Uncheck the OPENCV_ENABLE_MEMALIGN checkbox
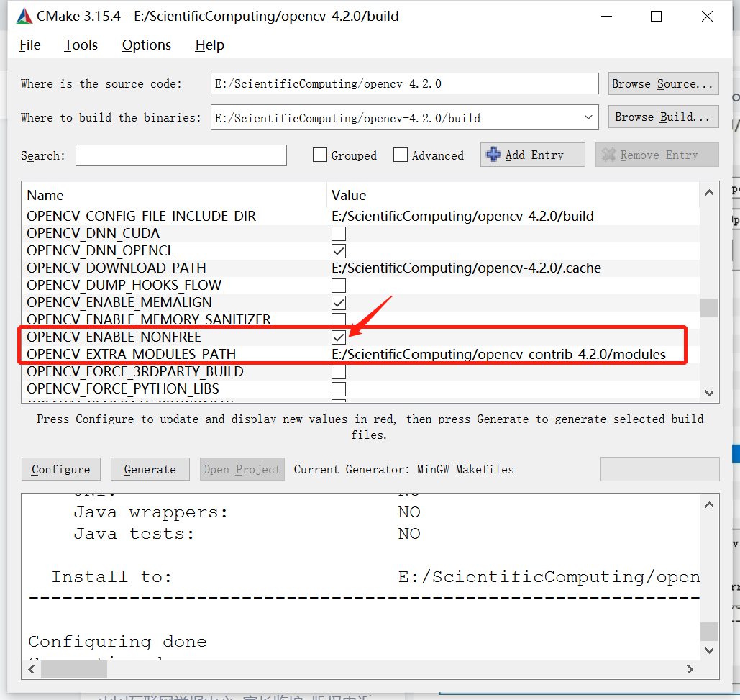The width and height of the screenshot is (740, 700). [339, 303]
